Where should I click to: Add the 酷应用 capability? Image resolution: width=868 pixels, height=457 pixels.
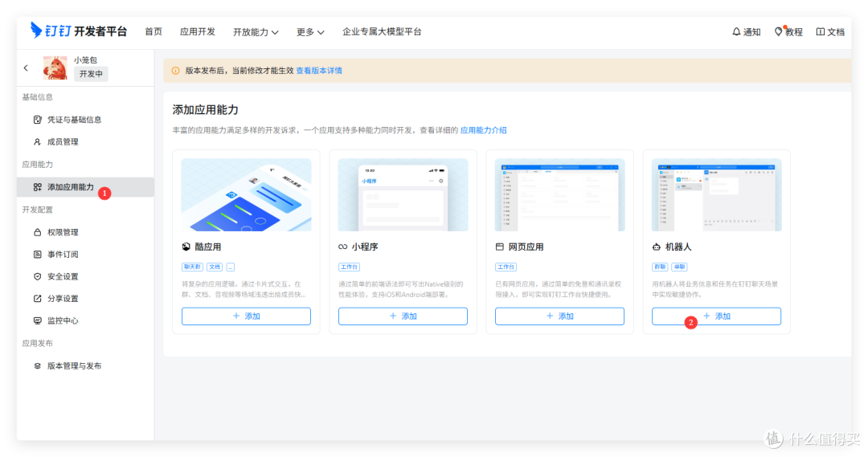247,316
